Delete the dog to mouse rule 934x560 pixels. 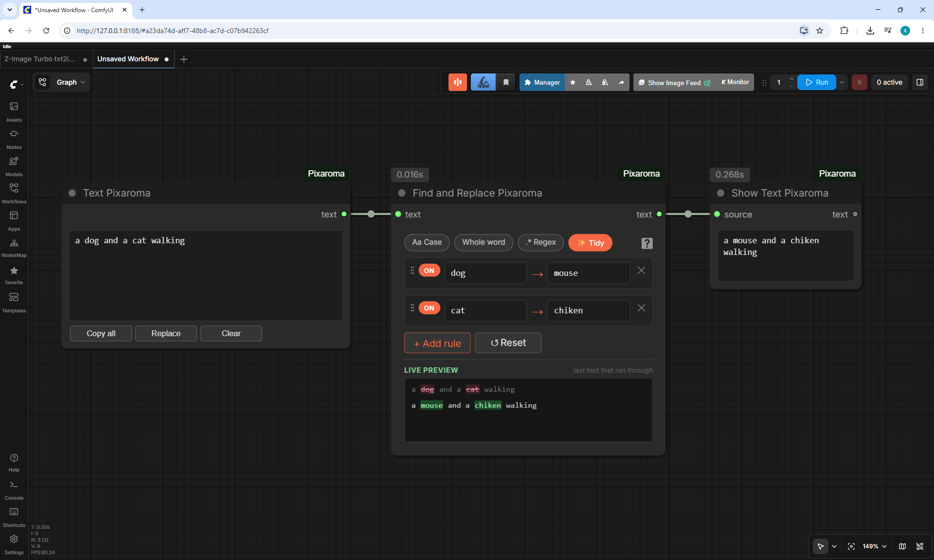642,271
